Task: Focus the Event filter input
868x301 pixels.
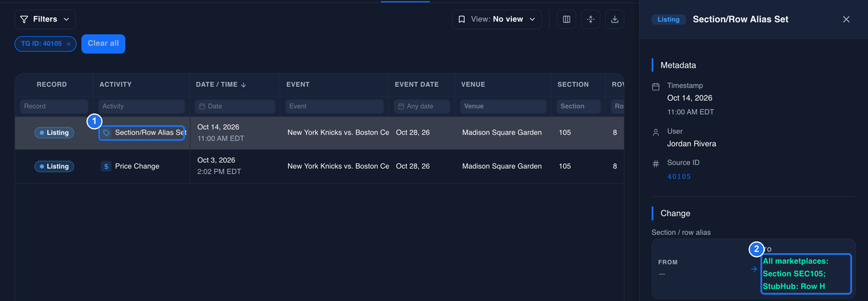Action: pos(334,106)
